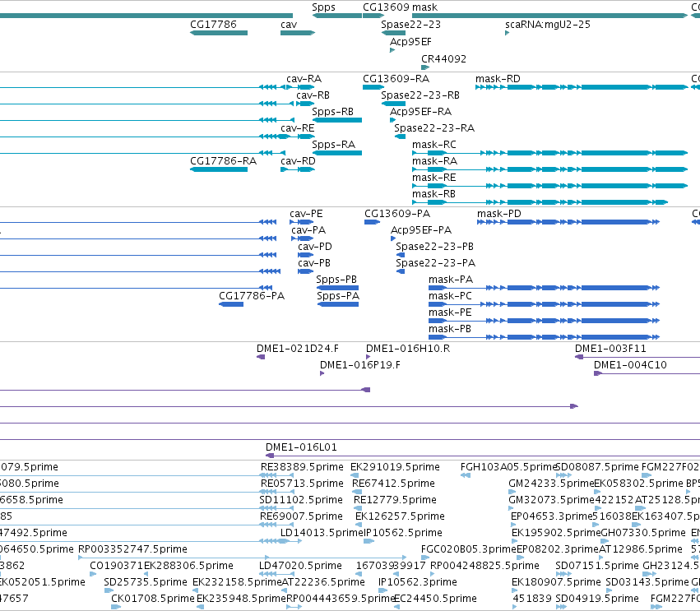Select the mask-PC protein
700x611 pixels.
click(x=545, y=304)
